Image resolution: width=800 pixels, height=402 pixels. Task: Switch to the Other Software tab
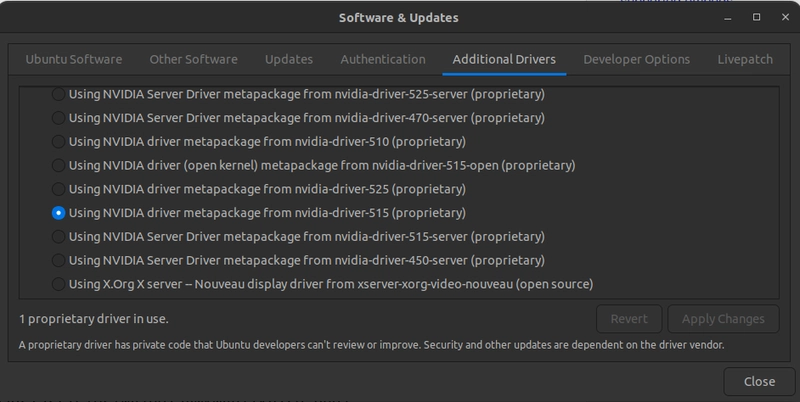[x=193, y=60]
